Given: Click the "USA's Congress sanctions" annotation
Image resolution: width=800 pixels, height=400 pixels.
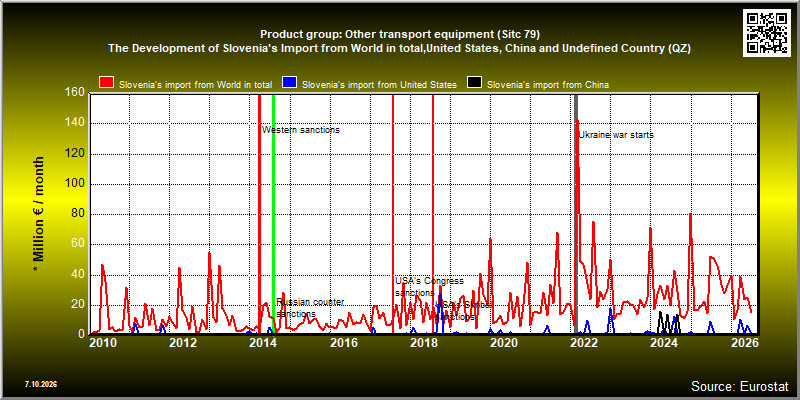Looking at the screenshot, I should [x=430, y=287].
